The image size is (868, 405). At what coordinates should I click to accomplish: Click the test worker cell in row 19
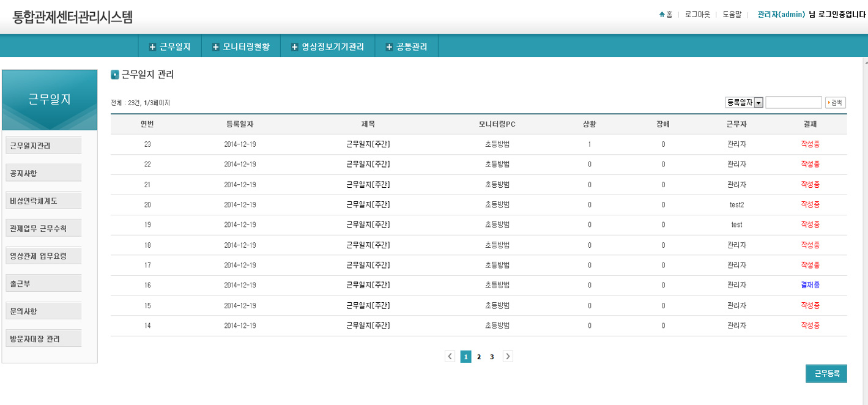[x=737, y=225]
